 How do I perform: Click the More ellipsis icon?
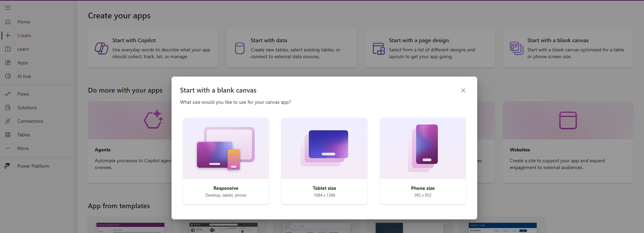click(8, 148)
